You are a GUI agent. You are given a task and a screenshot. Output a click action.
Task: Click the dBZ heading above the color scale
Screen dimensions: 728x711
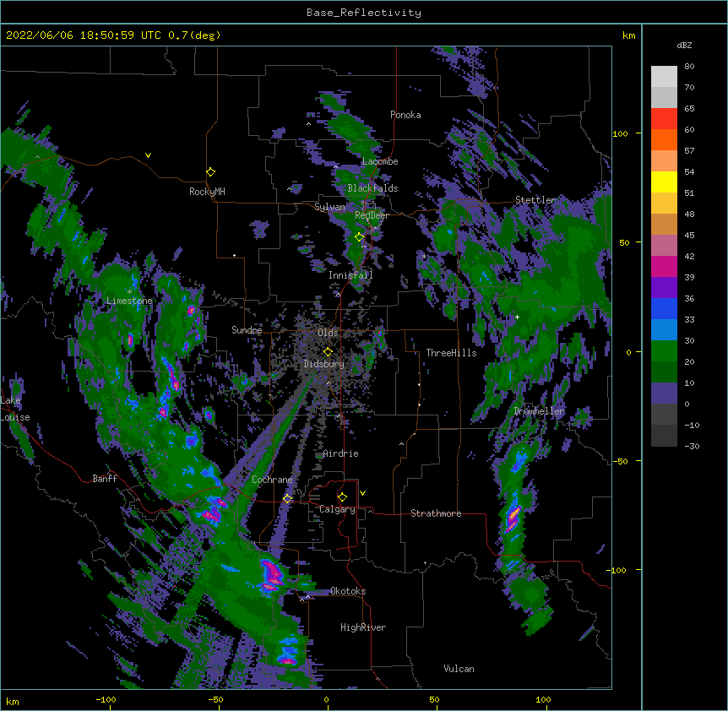pos(684,46)
